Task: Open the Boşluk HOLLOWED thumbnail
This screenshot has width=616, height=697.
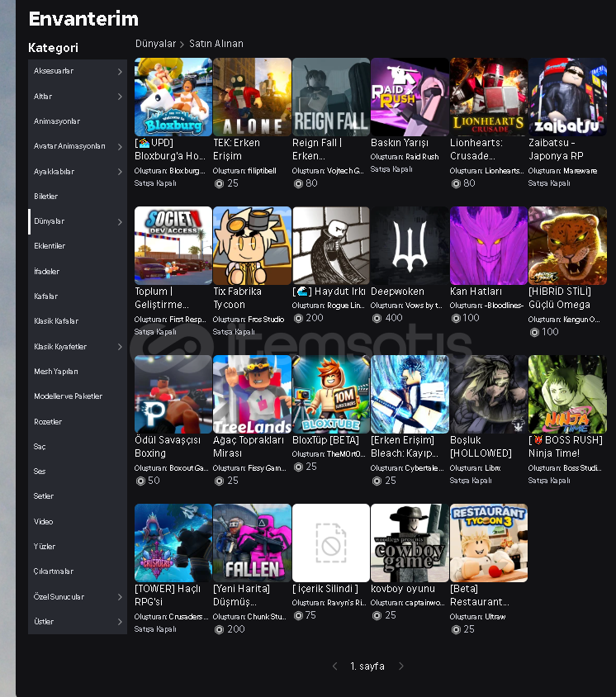Action: (489, 394)
